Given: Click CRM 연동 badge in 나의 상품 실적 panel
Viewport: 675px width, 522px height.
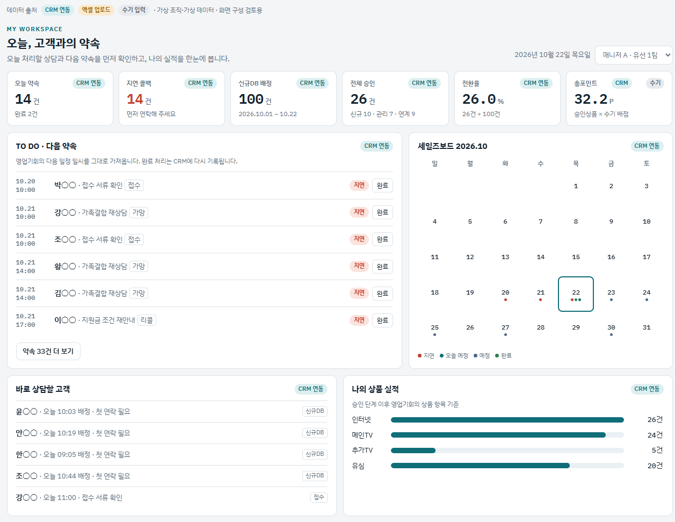Looking at the screenshot, I should point(647,389).
